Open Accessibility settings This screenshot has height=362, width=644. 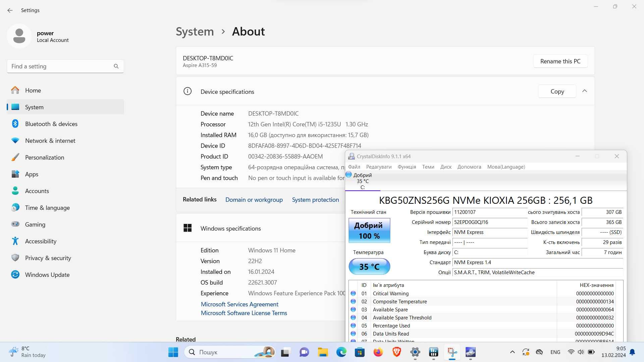click(x=65, y=241)
